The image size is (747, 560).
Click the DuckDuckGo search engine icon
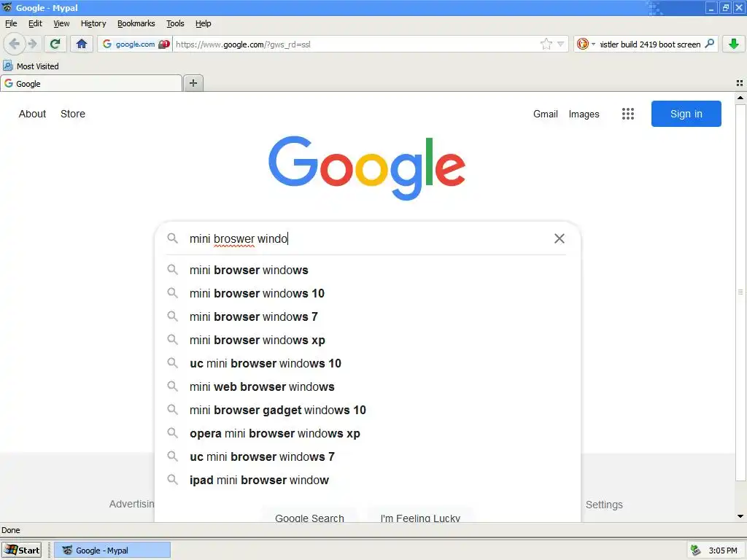pyautogui.click(x=582, y=44)
